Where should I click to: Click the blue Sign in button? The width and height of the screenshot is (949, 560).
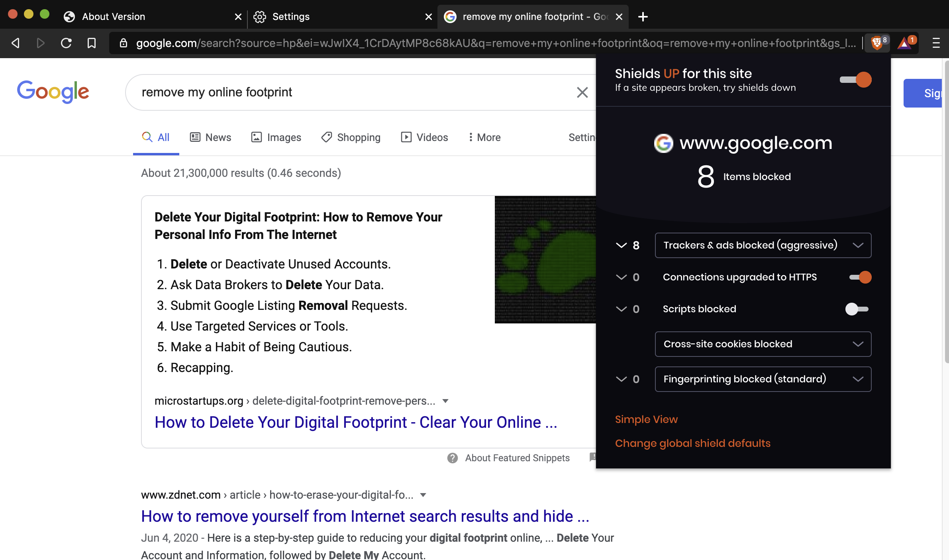coord(924,93)
